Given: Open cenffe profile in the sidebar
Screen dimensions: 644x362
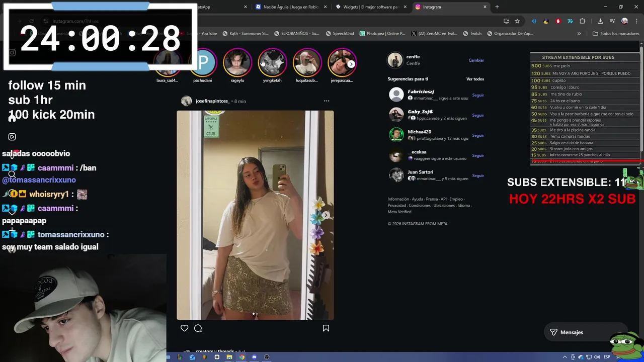Looking at the screenshot, I should (x=413, y=57).
